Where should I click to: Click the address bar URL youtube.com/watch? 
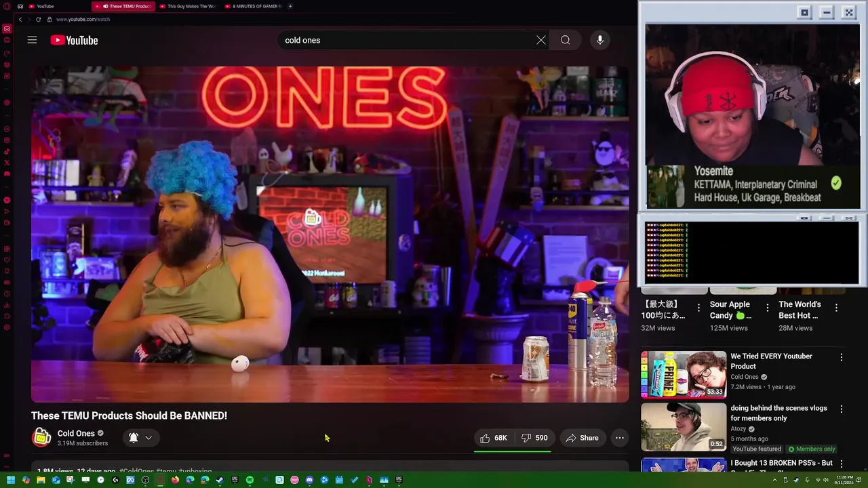coord(83,19)
